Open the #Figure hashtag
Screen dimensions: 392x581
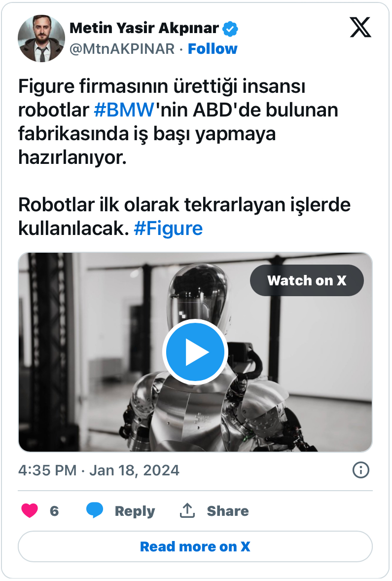(x=168, y=228)
